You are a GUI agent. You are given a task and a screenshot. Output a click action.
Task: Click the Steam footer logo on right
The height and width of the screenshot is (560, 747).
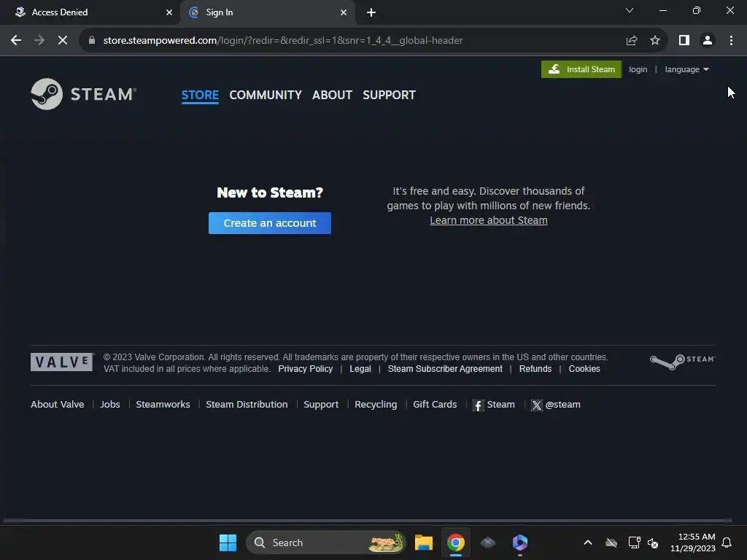click(x=682, y=362)
